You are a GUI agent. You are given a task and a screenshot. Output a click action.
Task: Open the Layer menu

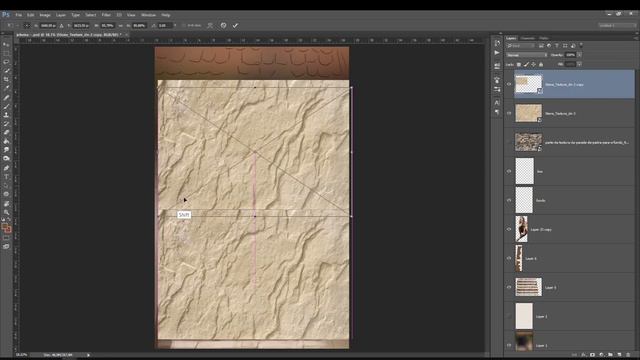[61, 15]
